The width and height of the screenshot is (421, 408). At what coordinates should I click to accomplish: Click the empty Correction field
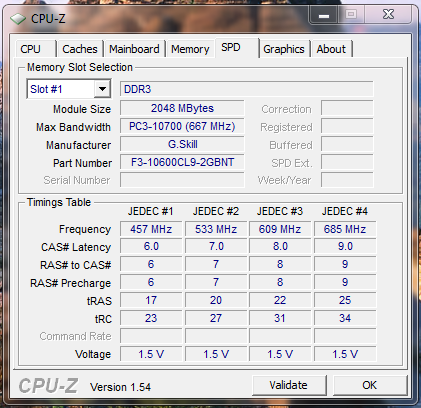[x=347, y=109]
